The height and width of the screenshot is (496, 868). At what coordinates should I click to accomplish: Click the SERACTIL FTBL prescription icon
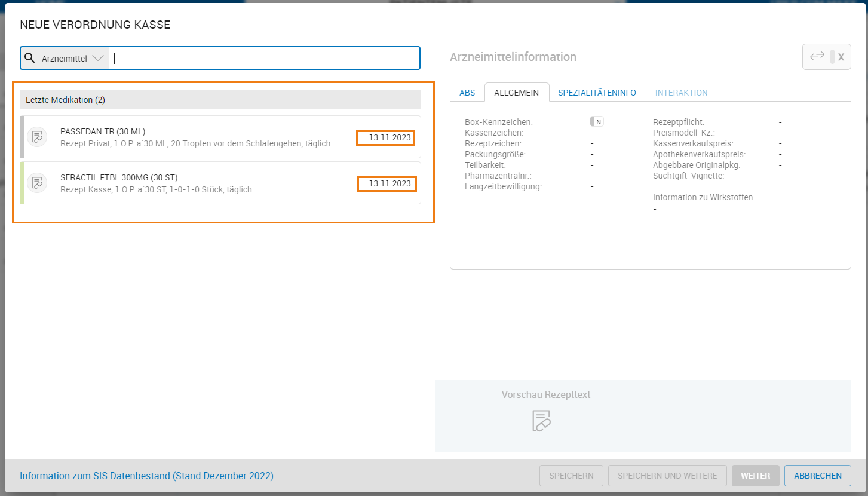(37, 183)
